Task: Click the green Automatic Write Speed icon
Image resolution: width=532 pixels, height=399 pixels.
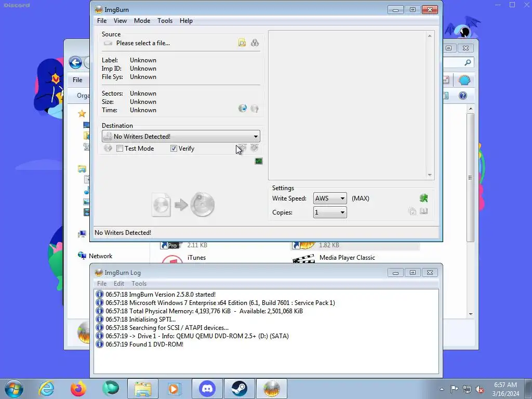Action: point(423,198)
